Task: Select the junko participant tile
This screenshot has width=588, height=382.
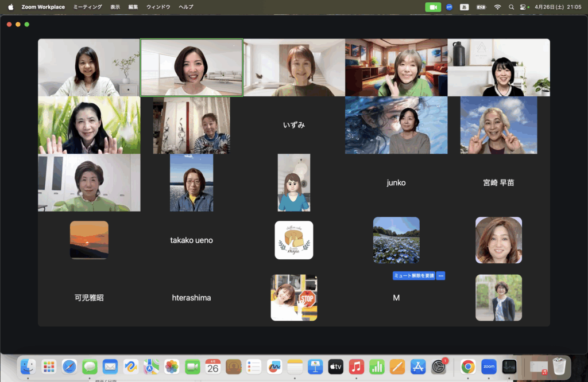Action: coord(396,183)
